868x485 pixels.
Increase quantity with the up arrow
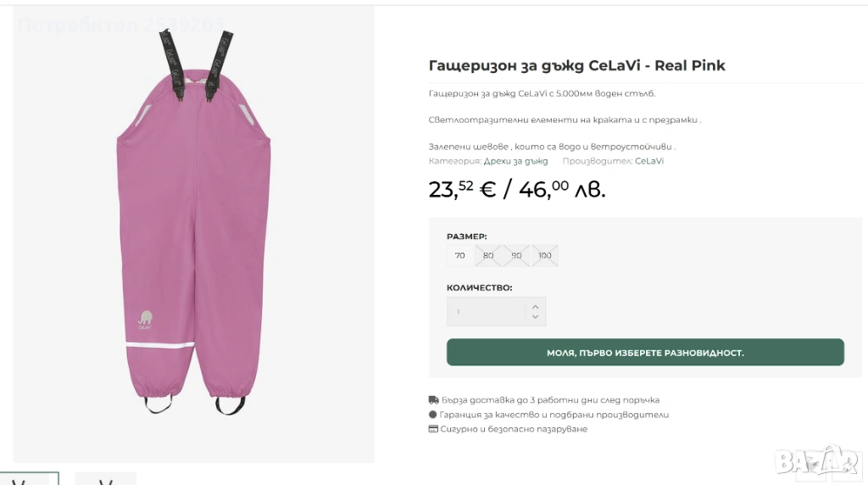pos(536,307)
